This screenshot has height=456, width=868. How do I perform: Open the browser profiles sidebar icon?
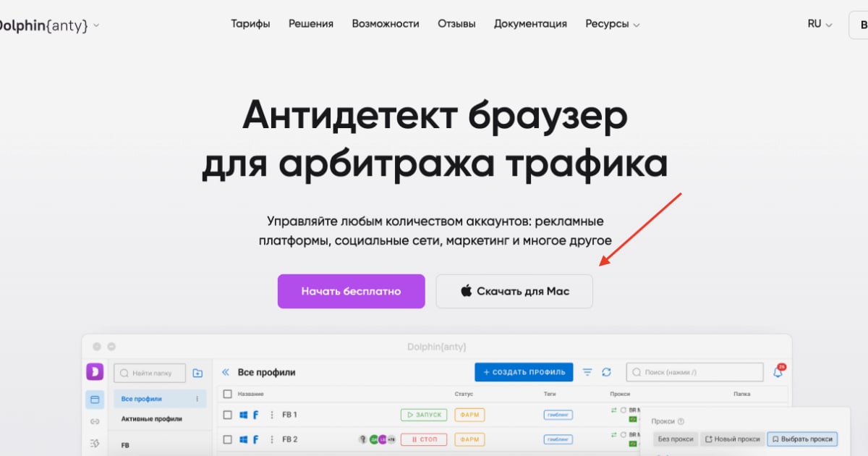(95, 400)
